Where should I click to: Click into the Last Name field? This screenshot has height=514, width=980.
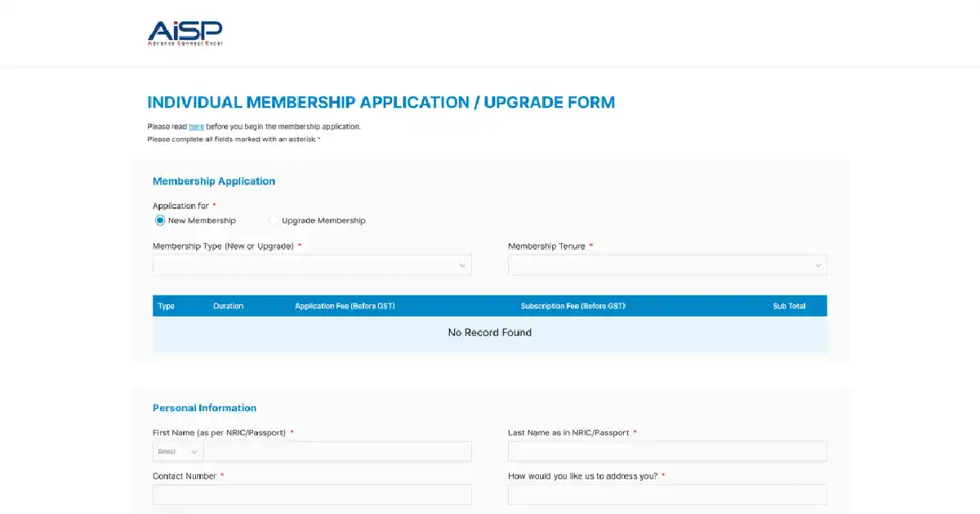click(667, 452)
